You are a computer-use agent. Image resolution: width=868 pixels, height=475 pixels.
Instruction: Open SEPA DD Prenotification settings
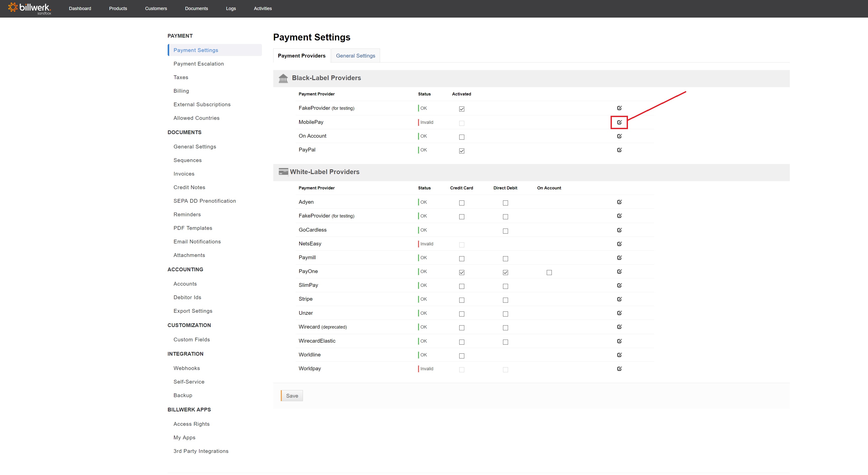205,201
